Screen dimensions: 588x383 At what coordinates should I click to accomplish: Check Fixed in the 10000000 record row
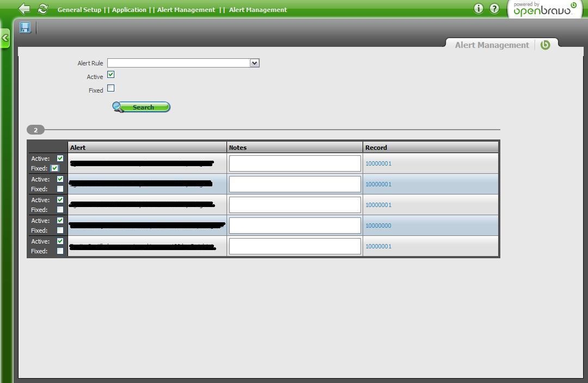coord(60,230)
